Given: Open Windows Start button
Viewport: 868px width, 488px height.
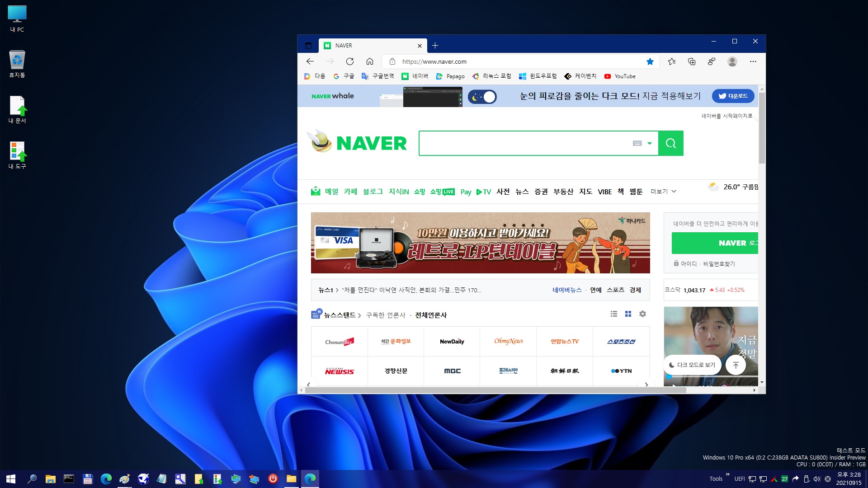Looking at the screenshot, I should click(11, 479).
